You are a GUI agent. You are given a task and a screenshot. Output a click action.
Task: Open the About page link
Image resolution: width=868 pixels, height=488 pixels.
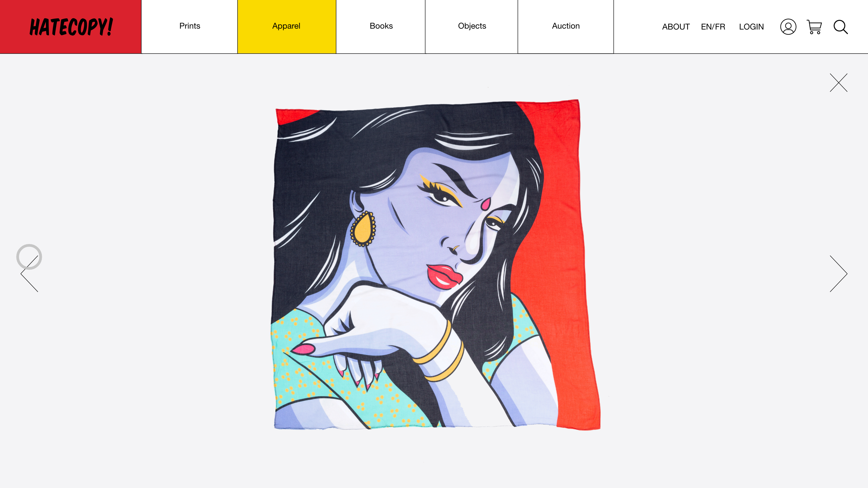pyautogui.click(x=676, y=27)
